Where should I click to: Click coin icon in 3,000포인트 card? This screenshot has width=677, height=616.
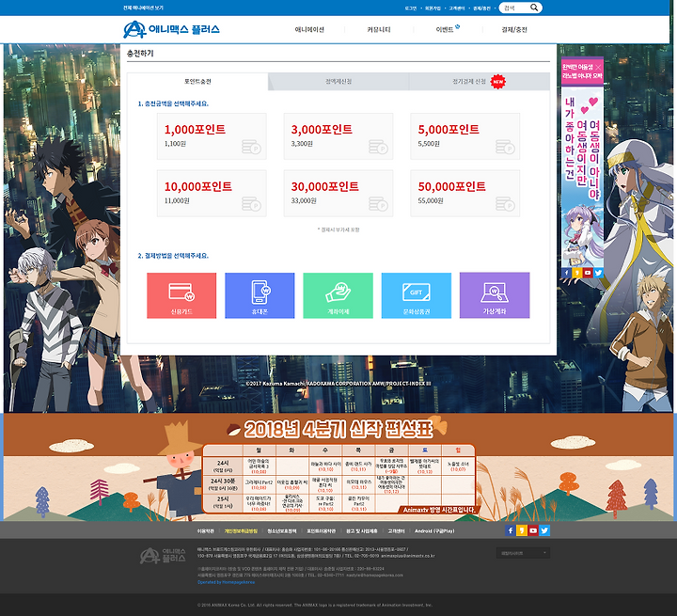pos(378,147)
